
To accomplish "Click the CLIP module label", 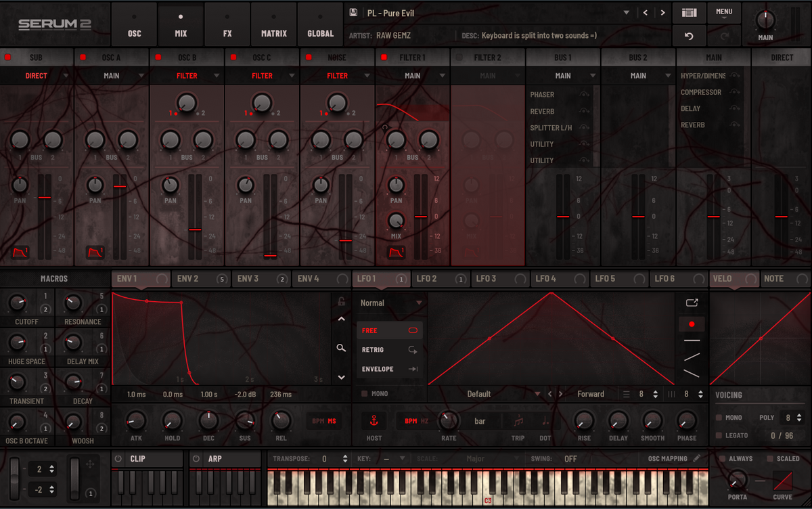I will click(x=137, y=458).
